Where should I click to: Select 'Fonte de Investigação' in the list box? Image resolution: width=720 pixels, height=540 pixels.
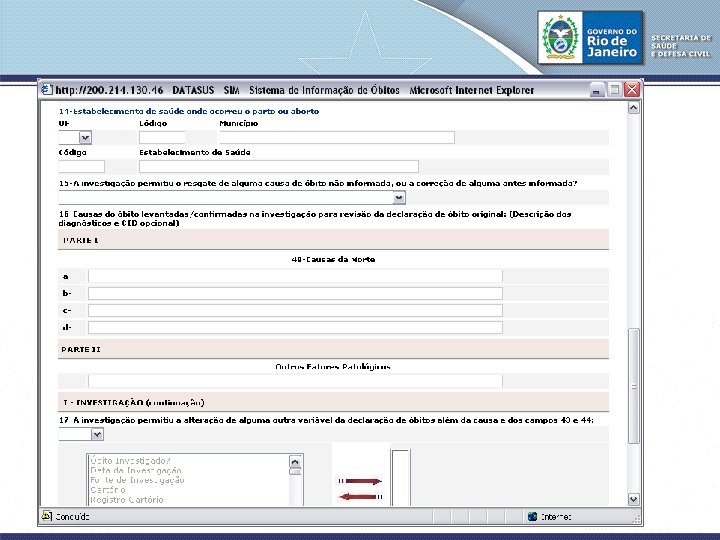[137, 480]
